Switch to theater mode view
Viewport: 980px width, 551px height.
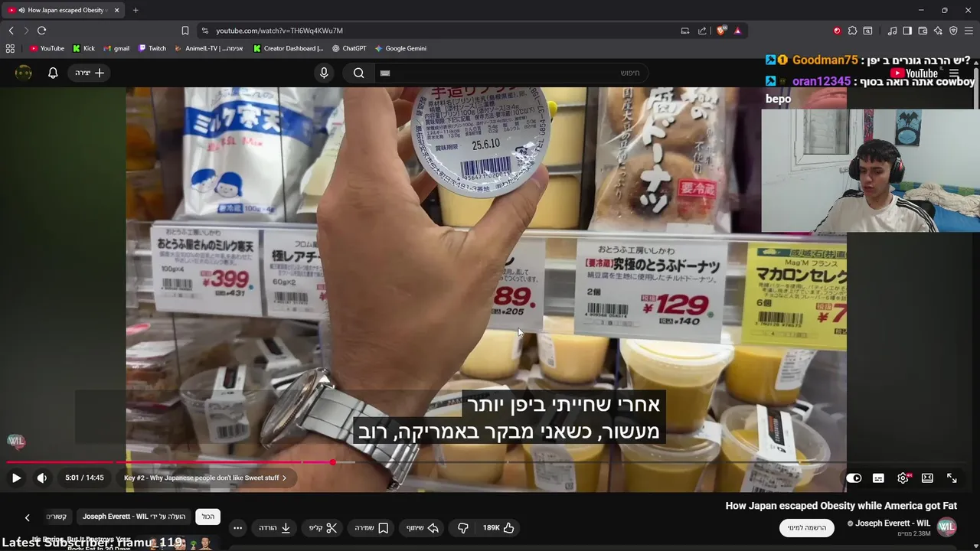[927, 478]
